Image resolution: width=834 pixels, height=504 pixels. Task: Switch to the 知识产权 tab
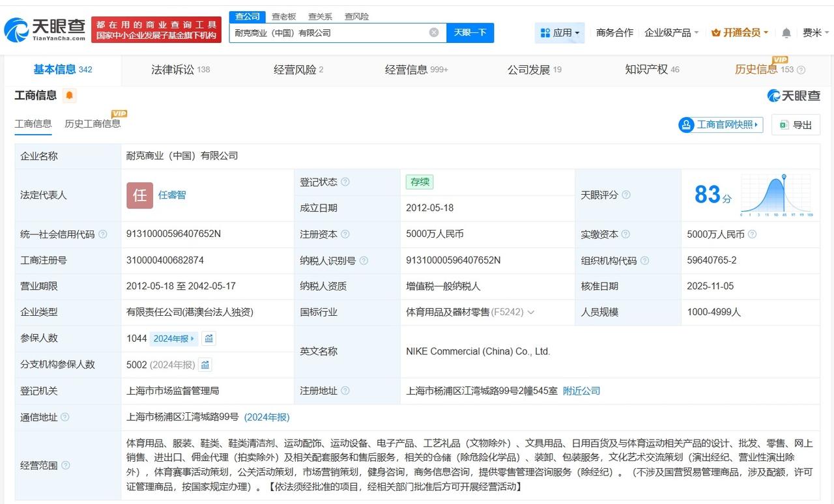click(x=652, y=70)
